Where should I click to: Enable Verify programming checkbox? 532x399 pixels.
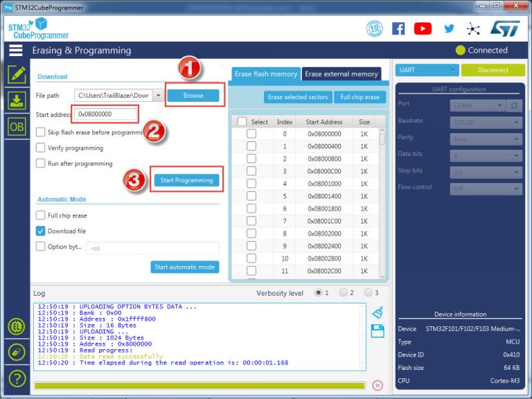41,148
